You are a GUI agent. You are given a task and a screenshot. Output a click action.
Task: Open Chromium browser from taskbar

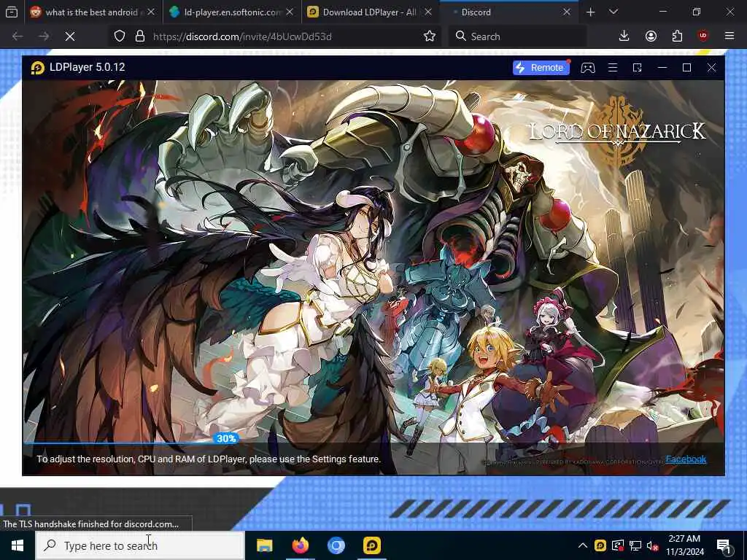tap(336, 545)
